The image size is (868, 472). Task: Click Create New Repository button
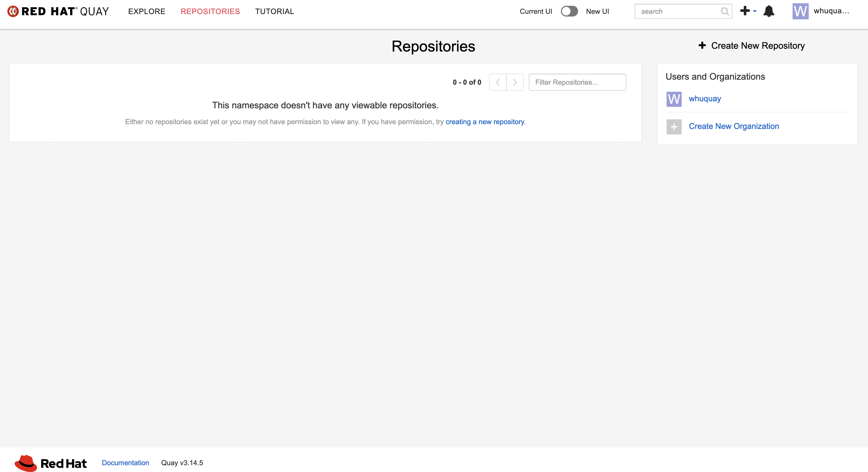coord(752,45)
